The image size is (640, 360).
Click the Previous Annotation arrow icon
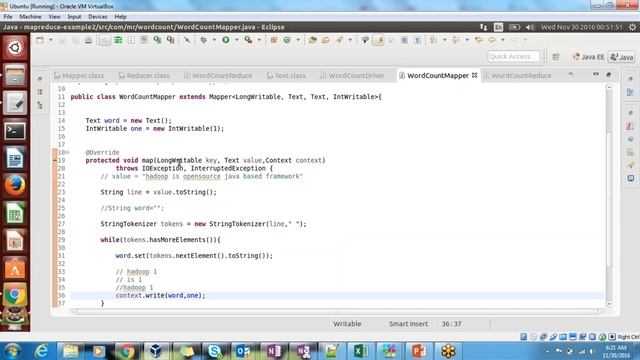point(456,40)
